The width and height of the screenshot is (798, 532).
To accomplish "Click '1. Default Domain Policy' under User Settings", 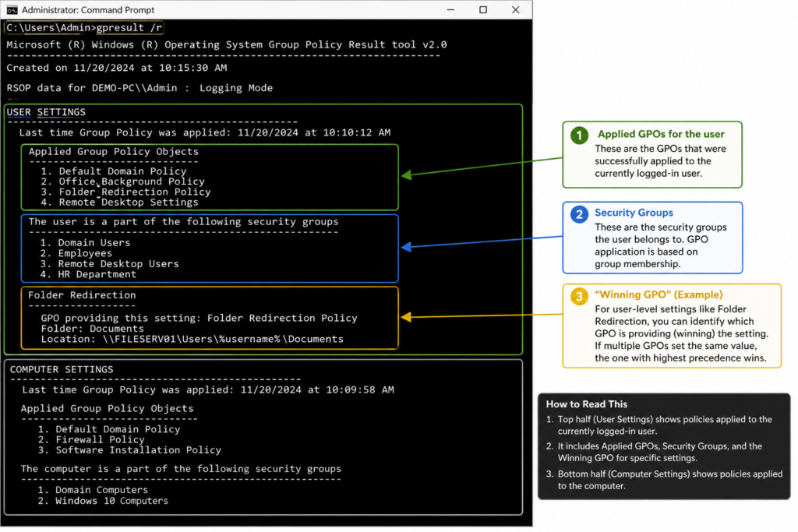I will click(114, 171).
